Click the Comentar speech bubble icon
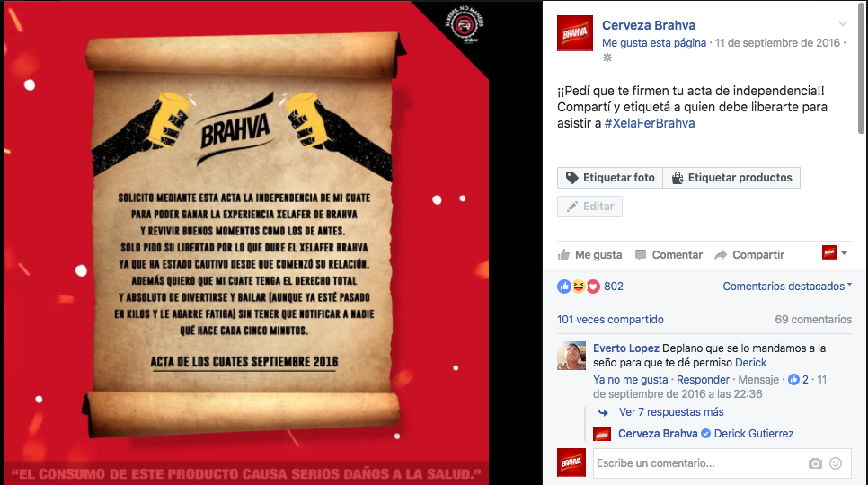 coord(641,255)
